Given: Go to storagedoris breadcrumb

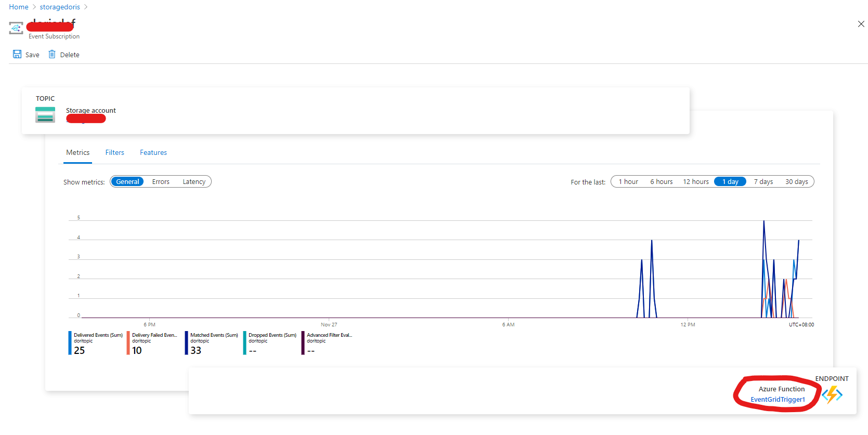Looking at the screenshot, I should (60, 7).
